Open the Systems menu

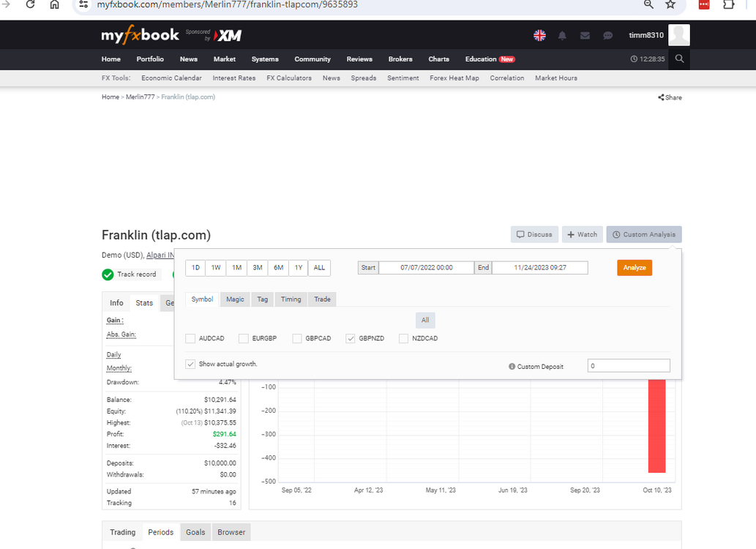(265, 59)
